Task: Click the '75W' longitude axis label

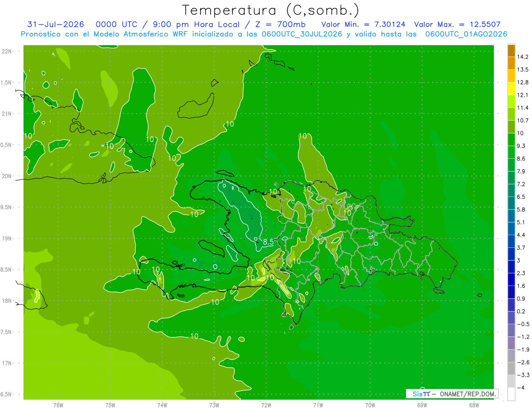Action: pyautogui.click(x=110, y=405)
